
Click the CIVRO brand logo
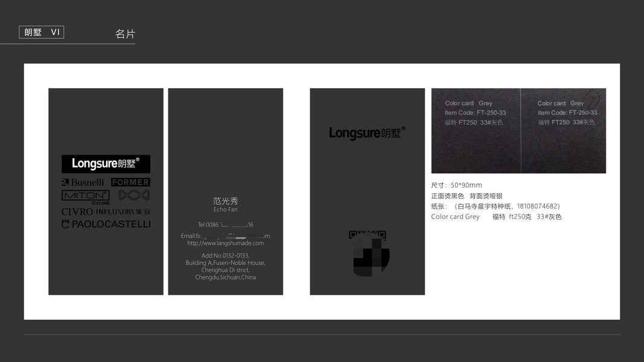click(x=77, y=212)
